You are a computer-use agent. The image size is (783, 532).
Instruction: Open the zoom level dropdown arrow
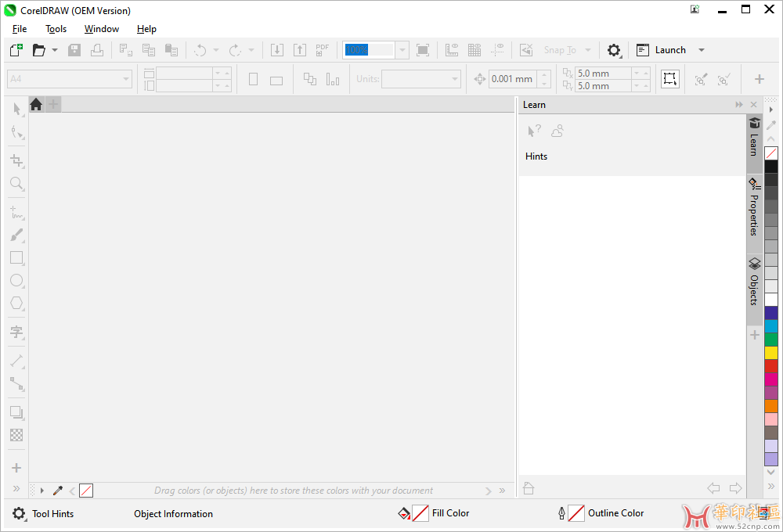pyautogui.click(x=402, y=50)
